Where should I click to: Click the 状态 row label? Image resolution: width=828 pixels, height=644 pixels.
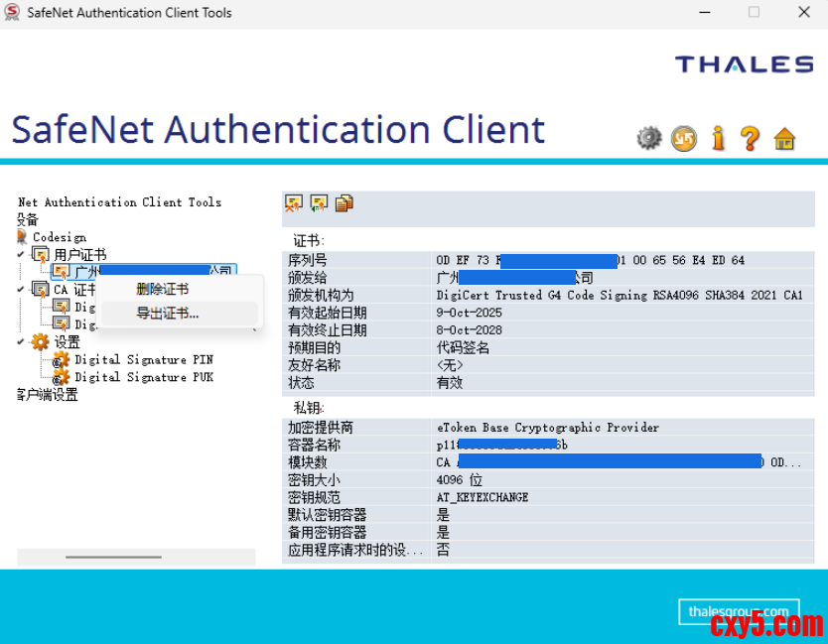point(301,383)
